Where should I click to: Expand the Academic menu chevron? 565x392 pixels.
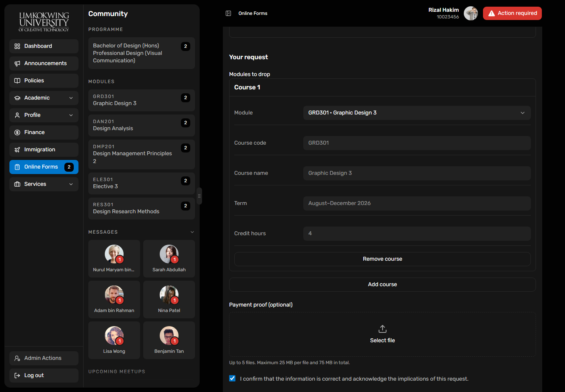tap(71, 98)
